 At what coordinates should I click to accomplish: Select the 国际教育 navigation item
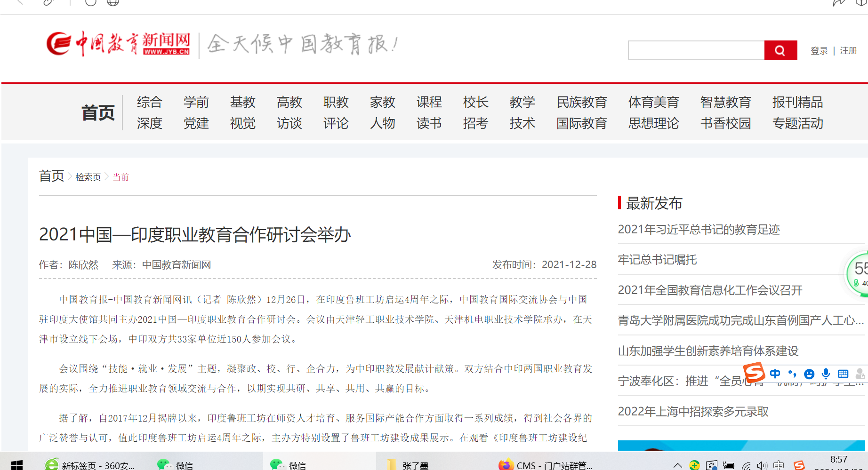(x=581, y=123)
